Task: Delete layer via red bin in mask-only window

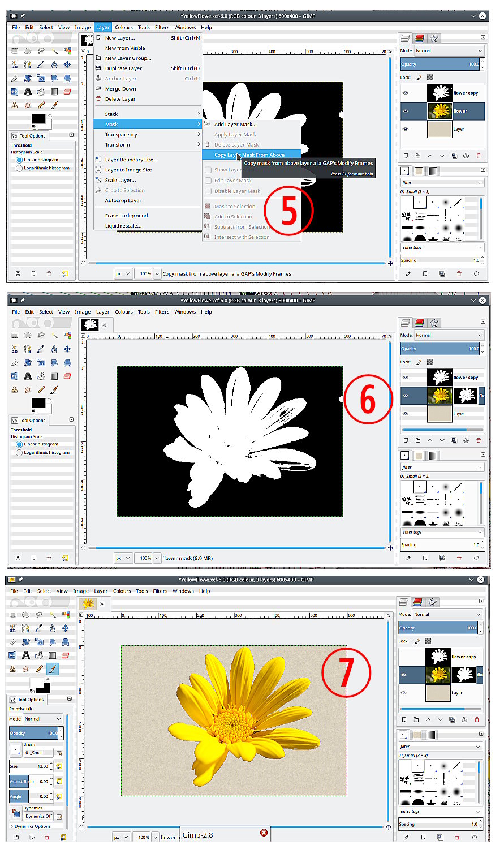Action: (479, 440)
